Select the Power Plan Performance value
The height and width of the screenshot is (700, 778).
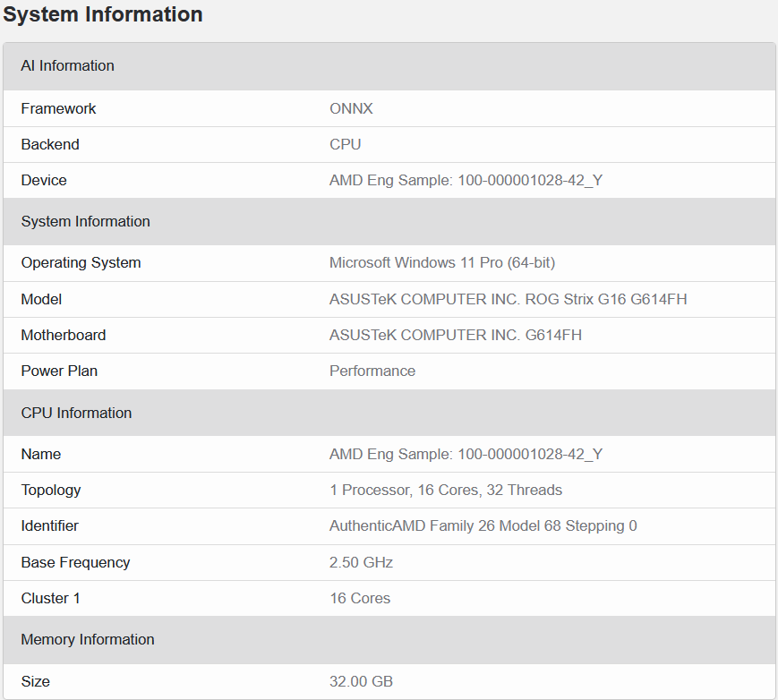(372, 371)
